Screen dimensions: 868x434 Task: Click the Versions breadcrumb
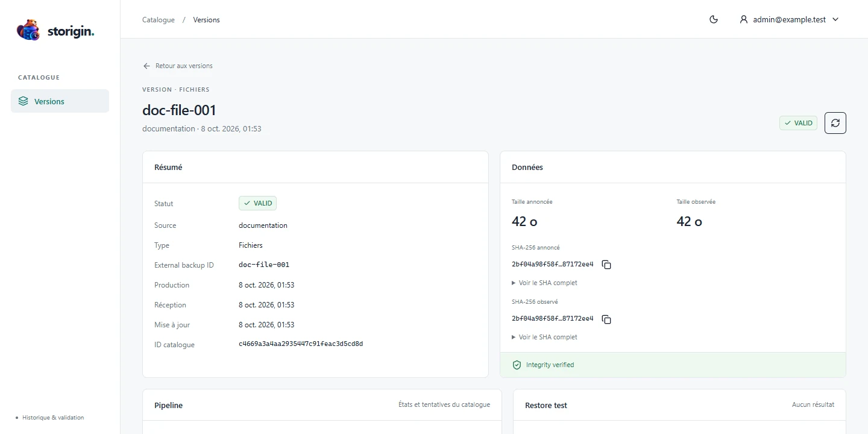206,20
